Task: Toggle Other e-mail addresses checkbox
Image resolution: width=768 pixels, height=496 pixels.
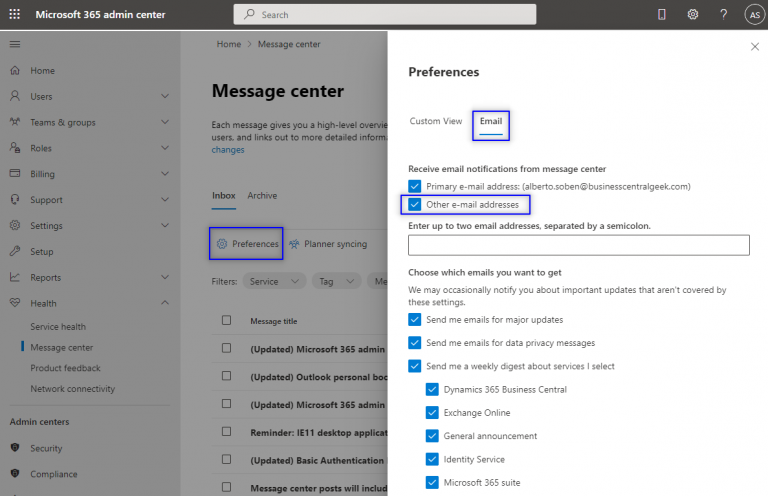Action: tap(414, 204)
